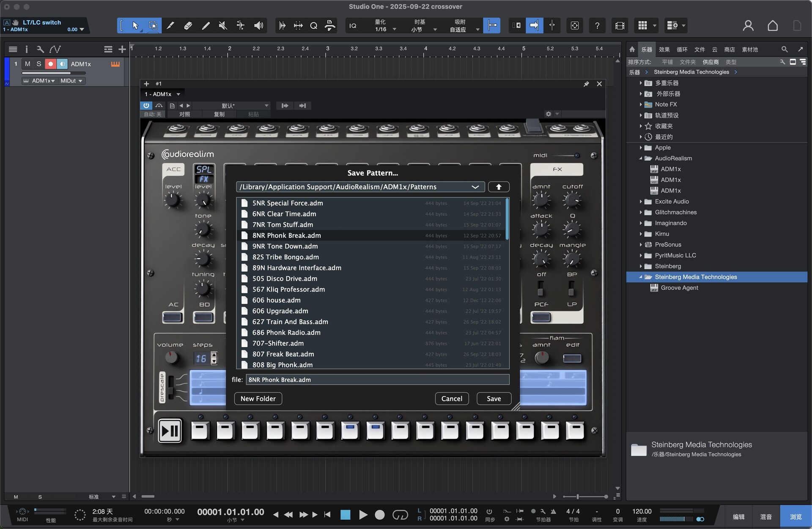Open the 混音 view tab
This screenshot has height=529, width=812.
[x=766, y=517]
